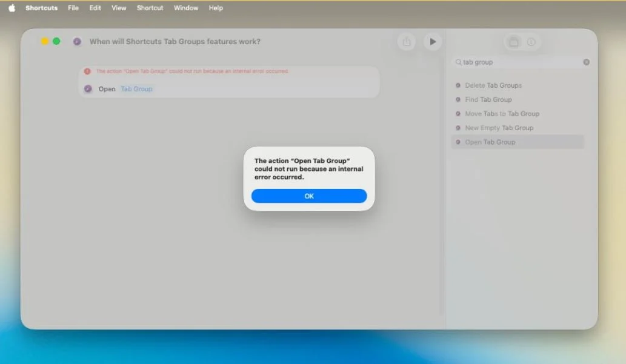Show the shortcut details info icon
Screen dimensions: 626x364
coord(531,42)
